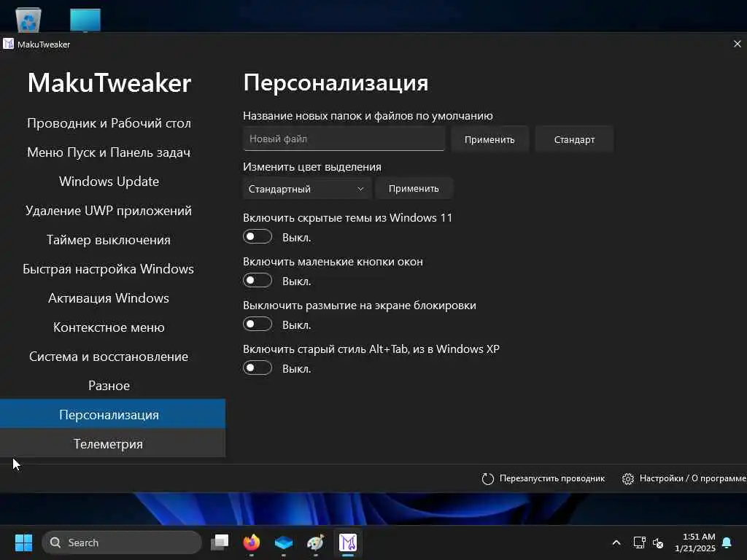Open the Windows Start menu
This screenshot has height=560, width=747.
point(23,542)
